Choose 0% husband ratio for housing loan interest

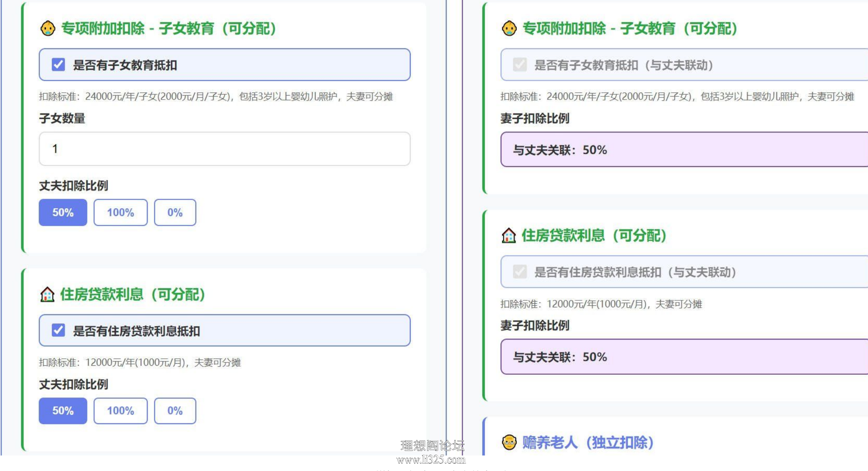pyautogui.click(x=175, y=411)
